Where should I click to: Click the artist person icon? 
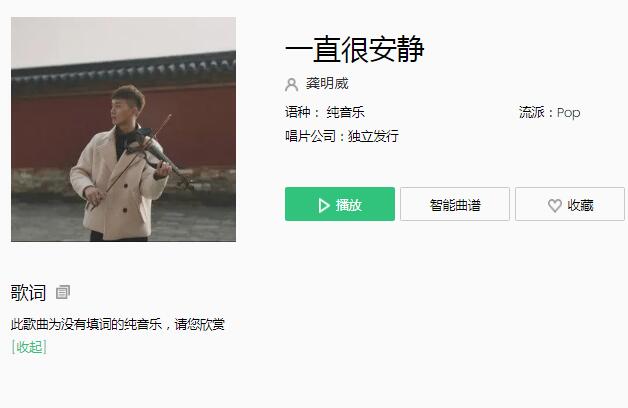tap(291, 84)
